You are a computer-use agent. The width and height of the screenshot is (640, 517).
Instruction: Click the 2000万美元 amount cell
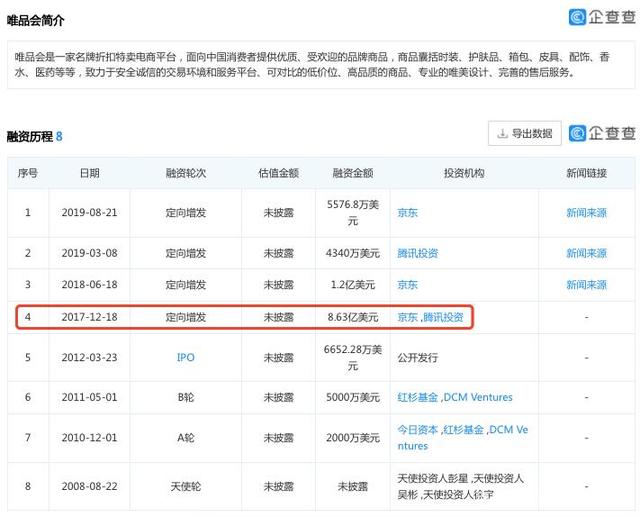pyautogui.click(x=353, y=438)
